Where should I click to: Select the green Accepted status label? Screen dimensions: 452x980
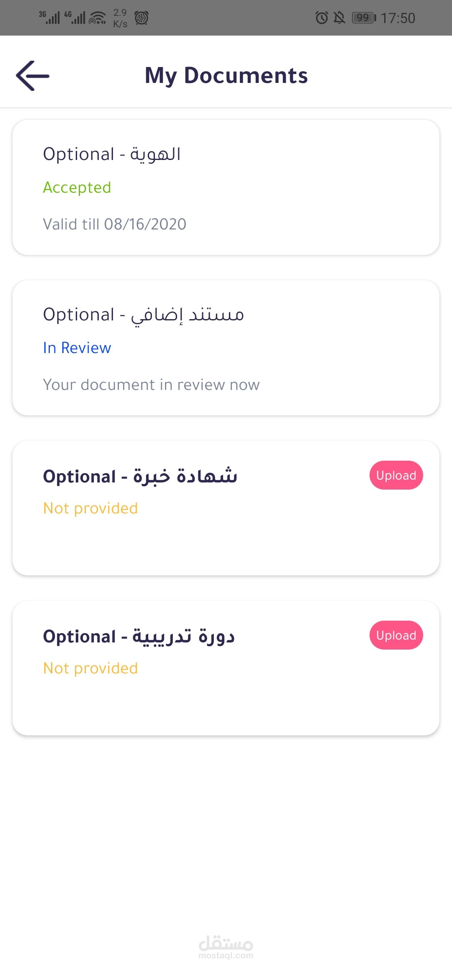click(77, 188)
